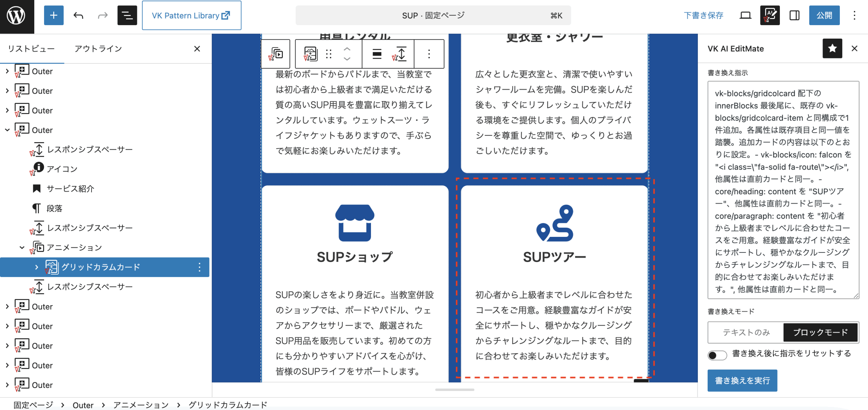Click the undo arrow icon
This screenshot has height=410, width=868.
78,15
